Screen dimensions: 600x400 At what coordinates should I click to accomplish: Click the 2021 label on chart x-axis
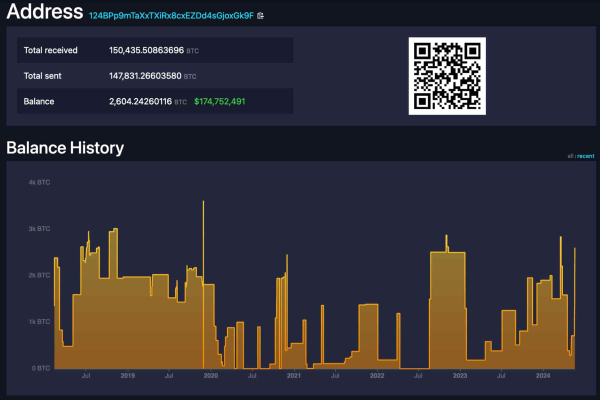coord(293,376)
